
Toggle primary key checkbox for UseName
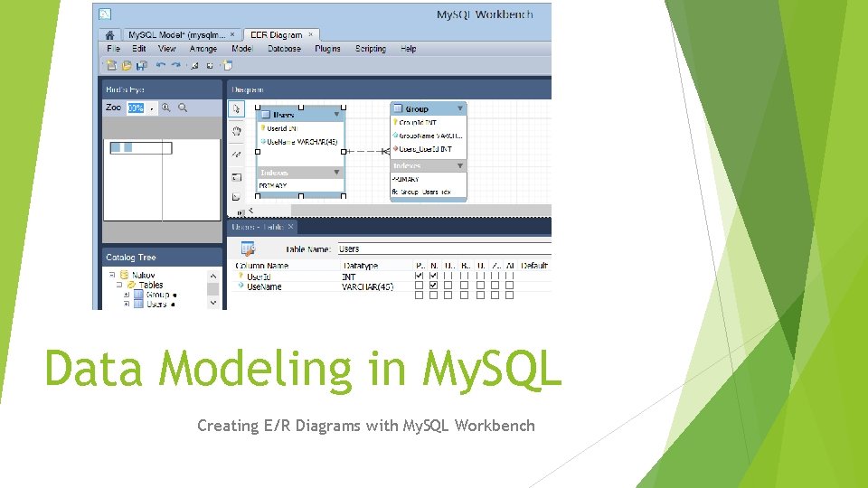[419, 286]
